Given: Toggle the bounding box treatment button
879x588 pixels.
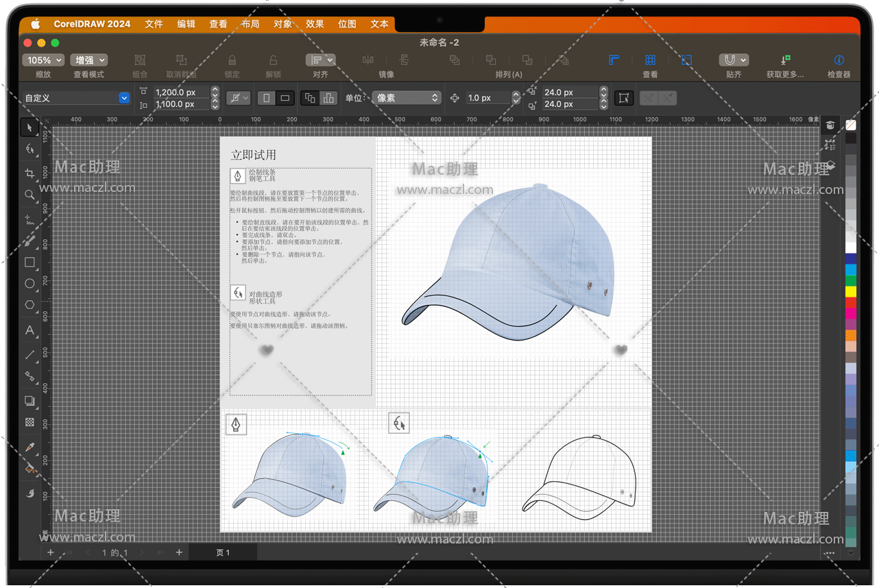Looking at the screenshot, I should (x=623, y=98).
